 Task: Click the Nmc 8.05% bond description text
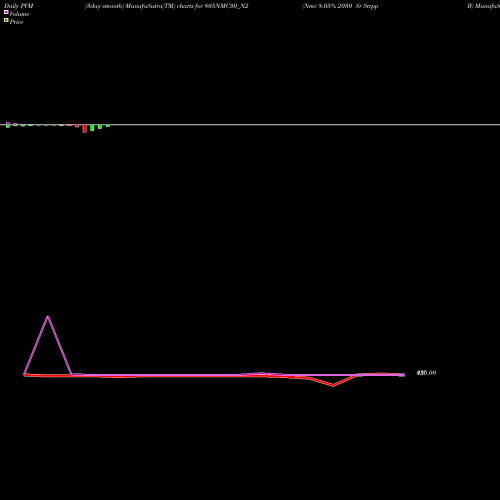[340, 6]
